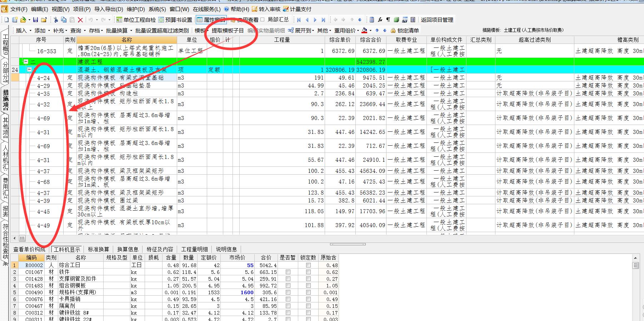Go to previous record blue arrow

[307, 20]
